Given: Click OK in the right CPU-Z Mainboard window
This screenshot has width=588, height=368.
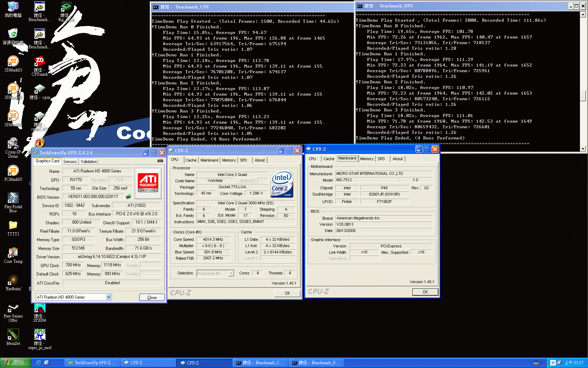Looking at the screenshot, I should 425,292.
